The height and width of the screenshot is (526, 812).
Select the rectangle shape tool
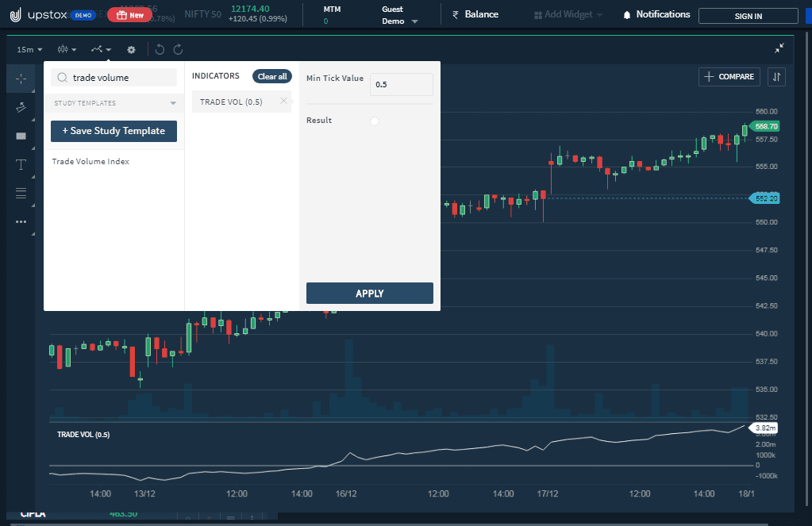(21, 136)
